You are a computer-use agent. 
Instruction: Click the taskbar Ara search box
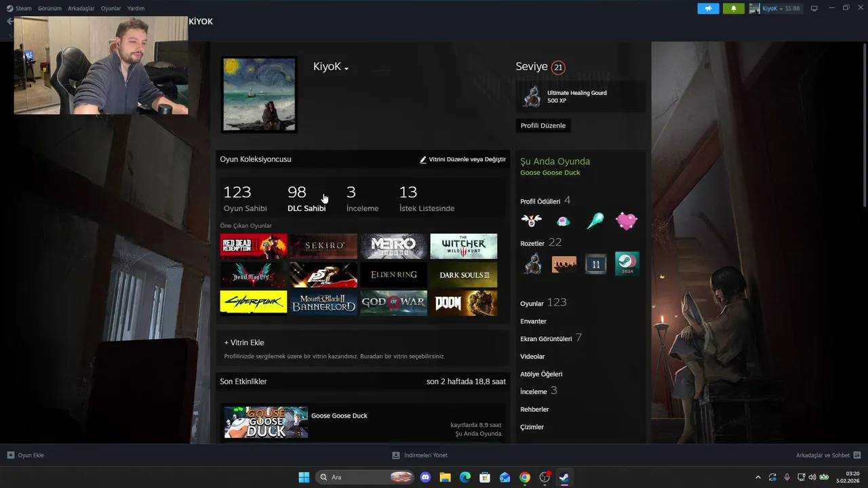tap(366, 477)
